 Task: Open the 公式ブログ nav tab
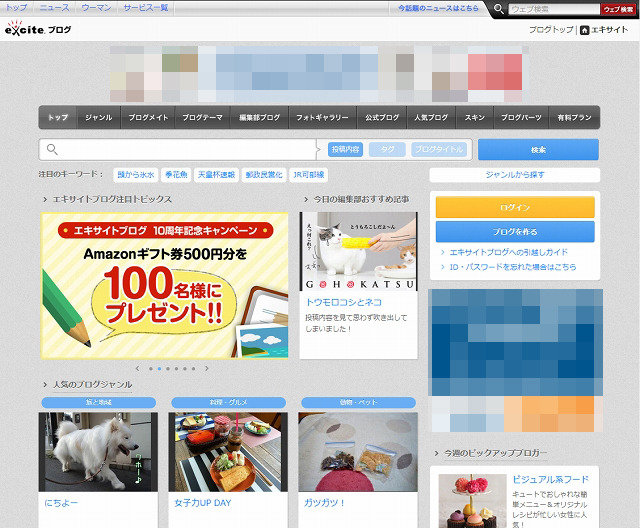(382, 117)
